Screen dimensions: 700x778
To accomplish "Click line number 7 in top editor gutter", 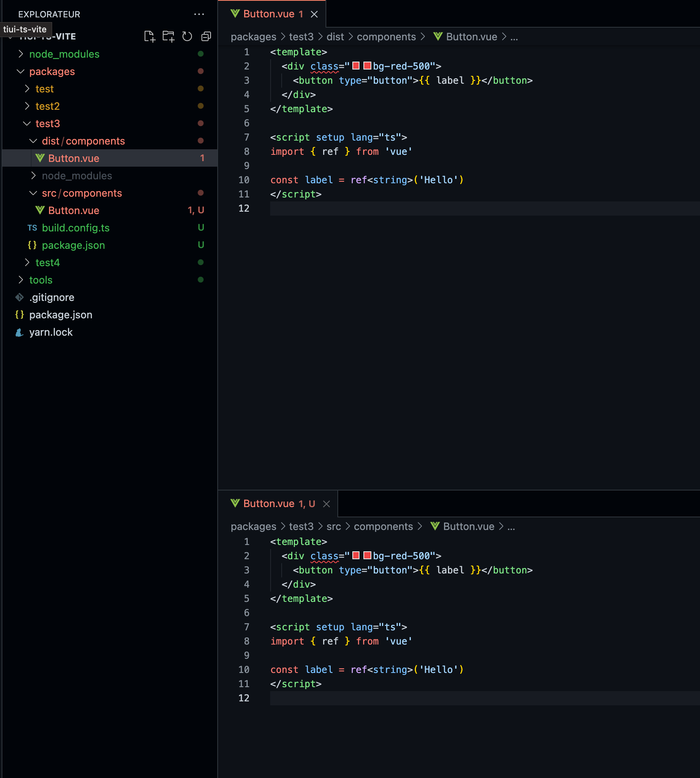I will click(247, 137).
